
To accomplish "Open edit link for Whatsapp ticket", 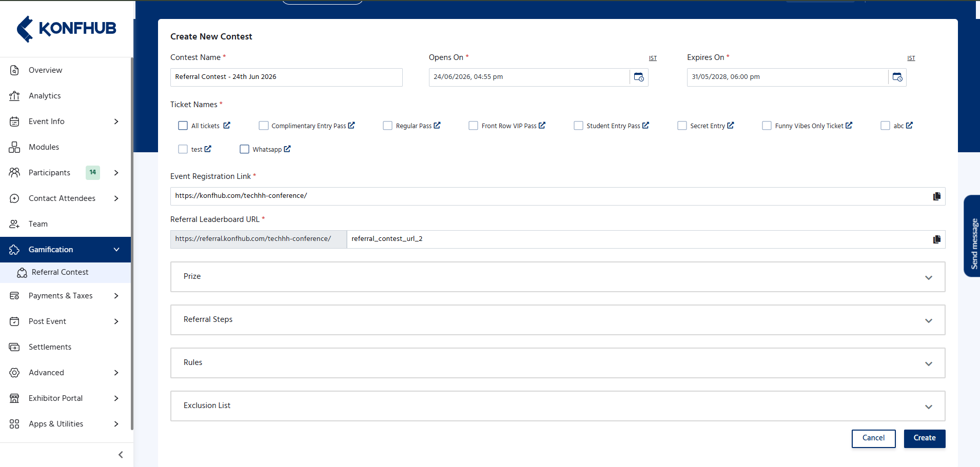I will [287, 149].
